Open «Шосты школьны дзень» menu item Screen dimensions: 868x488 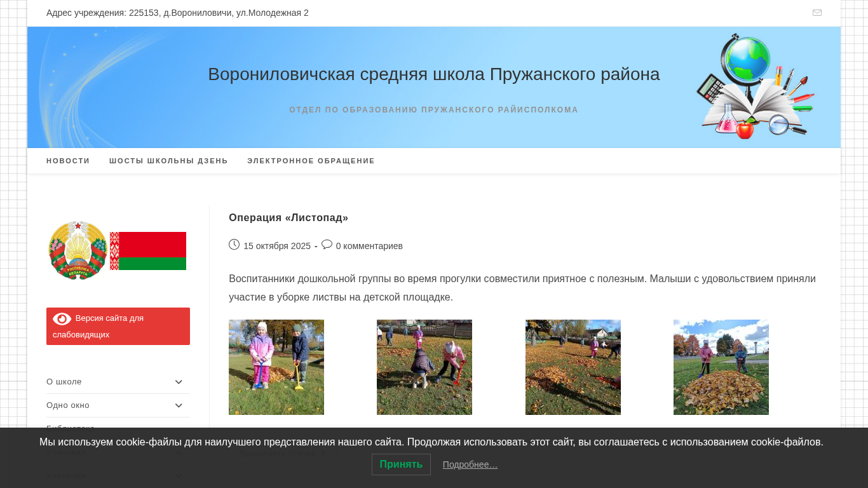[x=168, y=161]
